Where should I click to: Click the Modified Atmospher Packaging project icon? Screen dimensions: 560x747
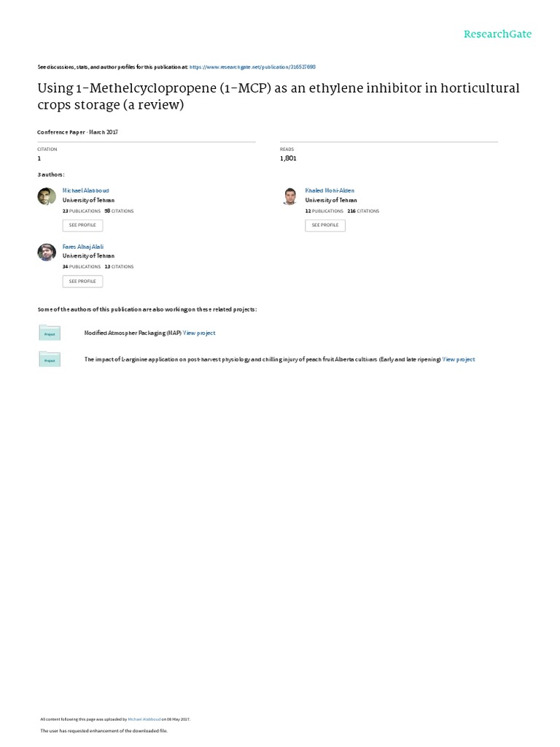(50, 333)
